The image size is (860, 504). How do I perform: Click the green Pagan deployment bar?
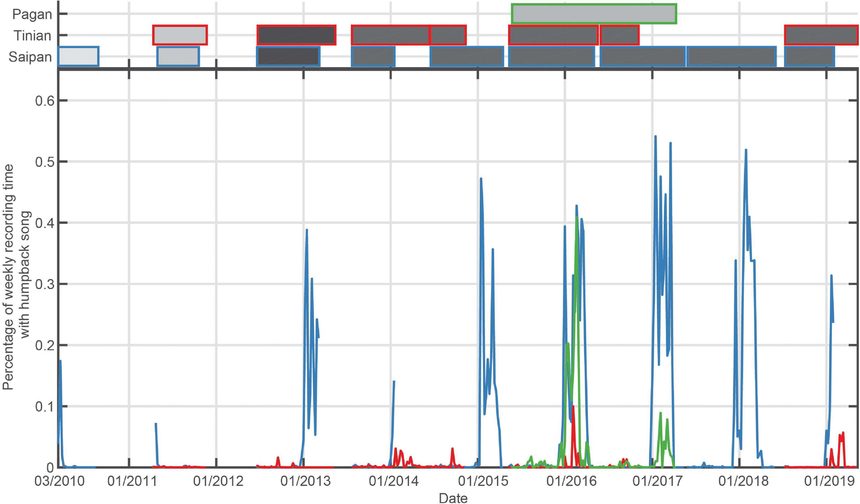point(594,14)
